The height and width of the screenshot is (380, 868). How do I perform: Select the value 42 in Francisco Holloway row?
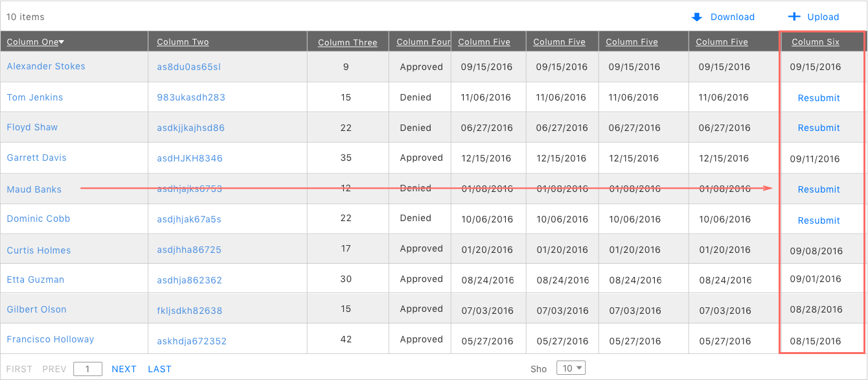click(346, 339)
